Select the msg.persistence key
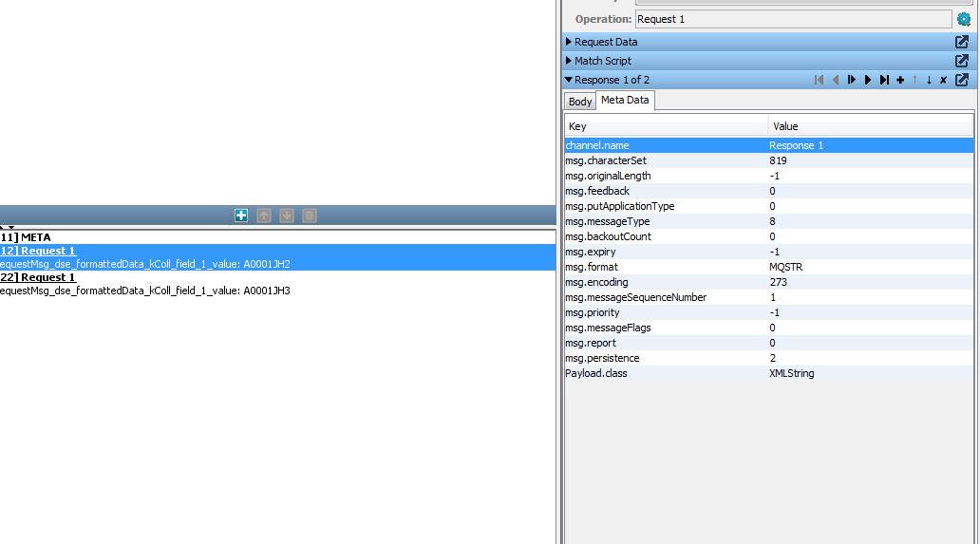The image size is (980, 544). pyautogui.click(x=602, y=358)
